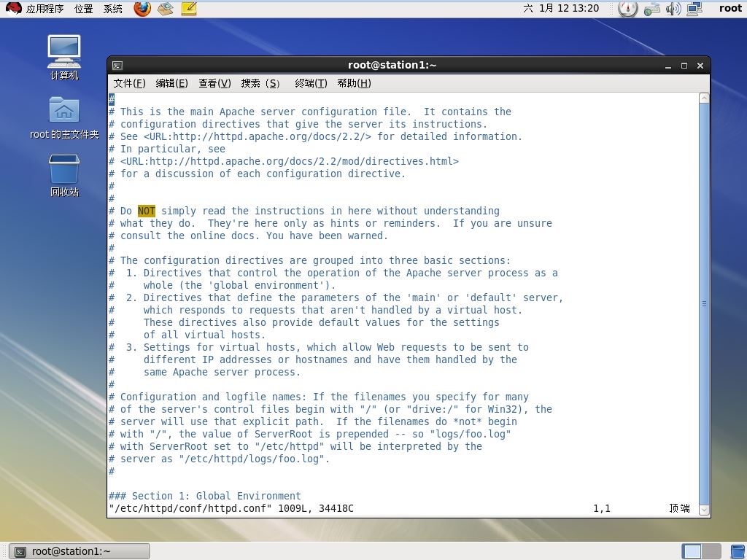The width and height of the screenshot is (747, 560).
Task: Close the root@station1 terminal window
Action: coord(700,66)
